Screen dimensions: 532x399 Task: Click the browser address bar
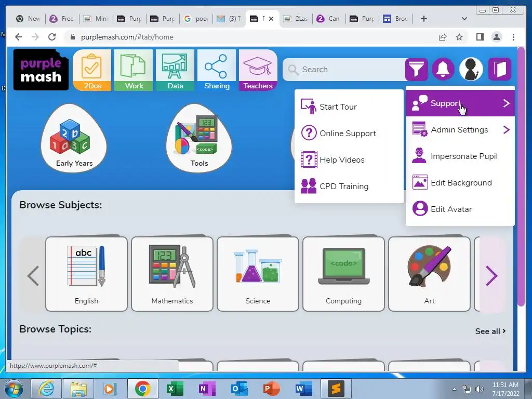(x=251, y=37)
